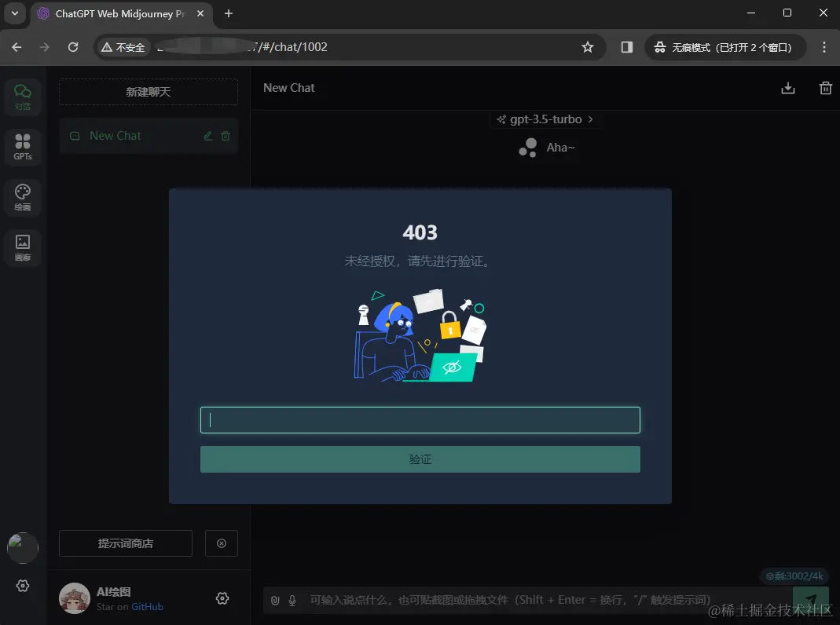This screenshot has height=625, width=840.
Task: Click the 验证 verify button
Action: pos(420,459)
